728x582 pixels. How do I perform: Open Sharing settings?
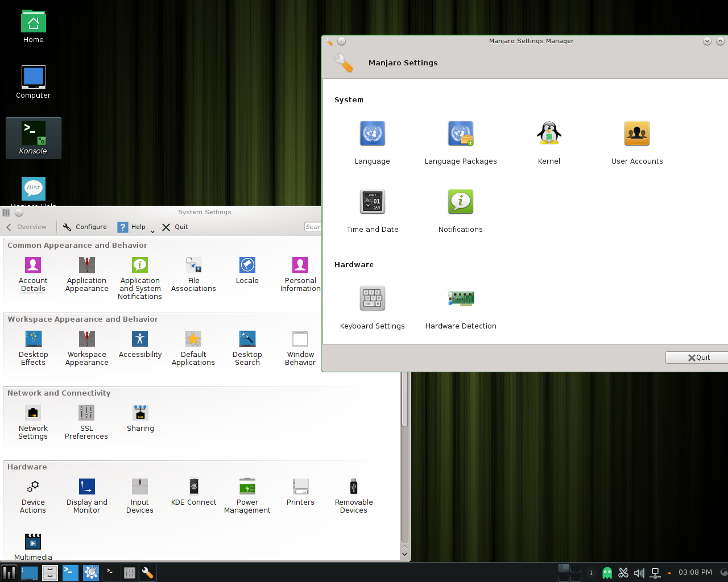[x=140, y=418]
